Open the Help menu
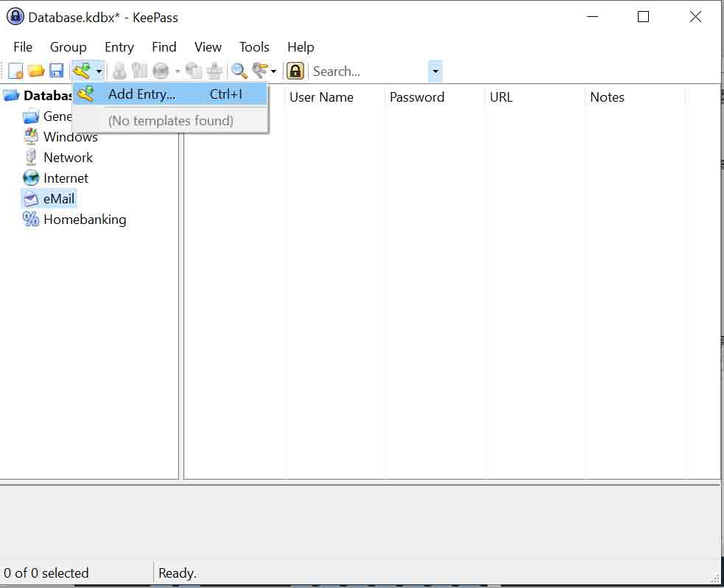This screenshot has width=724, height=588. (301, 47)
